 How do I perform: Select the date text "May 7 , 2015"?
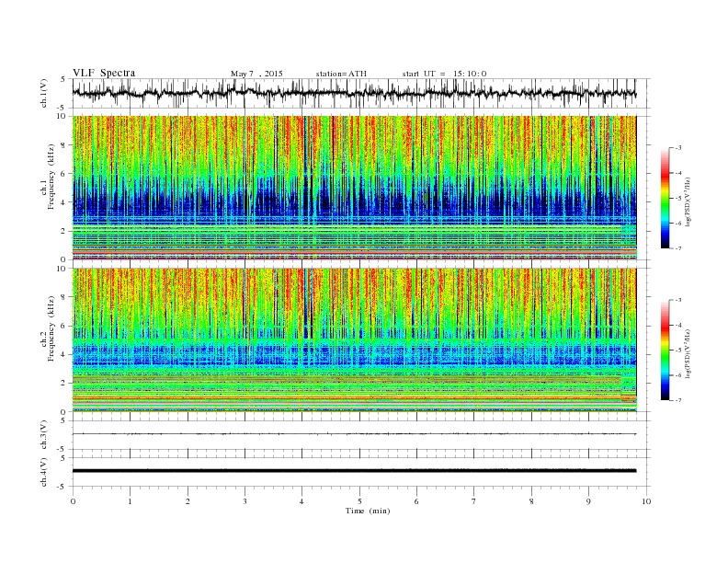256,74
